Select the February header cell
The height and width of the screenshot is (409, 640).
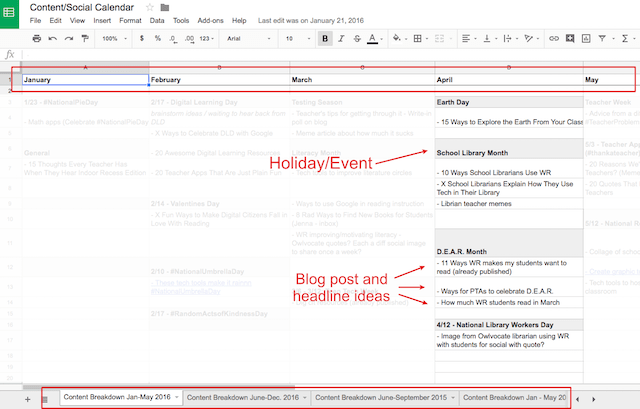[219, 79]
